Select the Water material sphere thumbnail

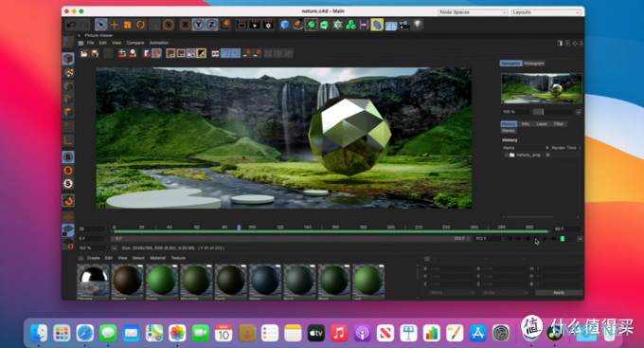[x=265, y=281]
